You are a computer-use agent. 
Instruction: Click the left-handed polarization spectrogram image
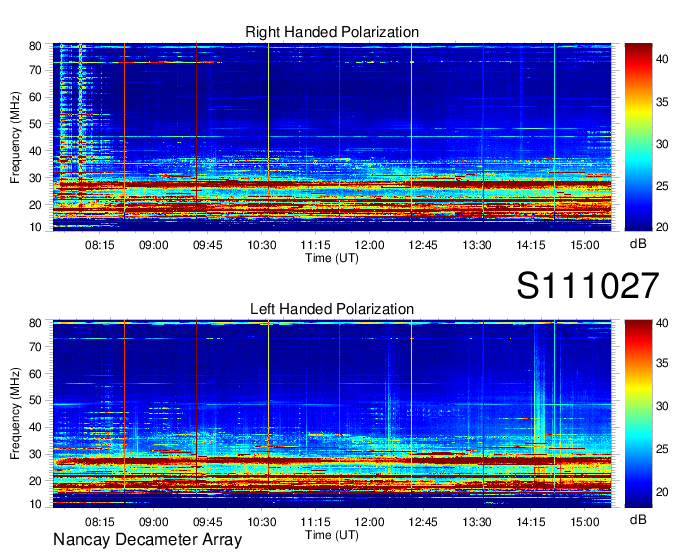[x=332, y=414]
